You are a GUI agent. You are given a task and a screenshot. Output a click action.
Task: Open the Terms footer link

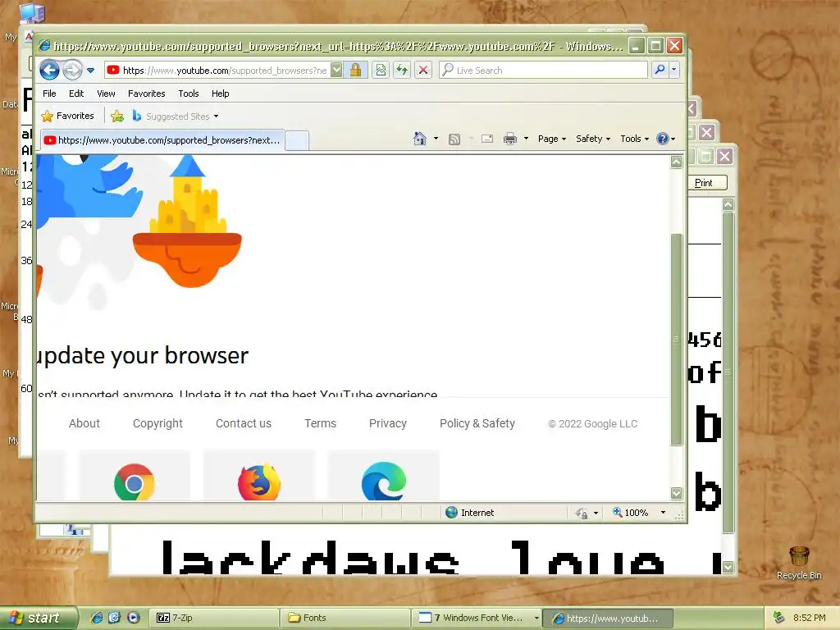point(320,423)
